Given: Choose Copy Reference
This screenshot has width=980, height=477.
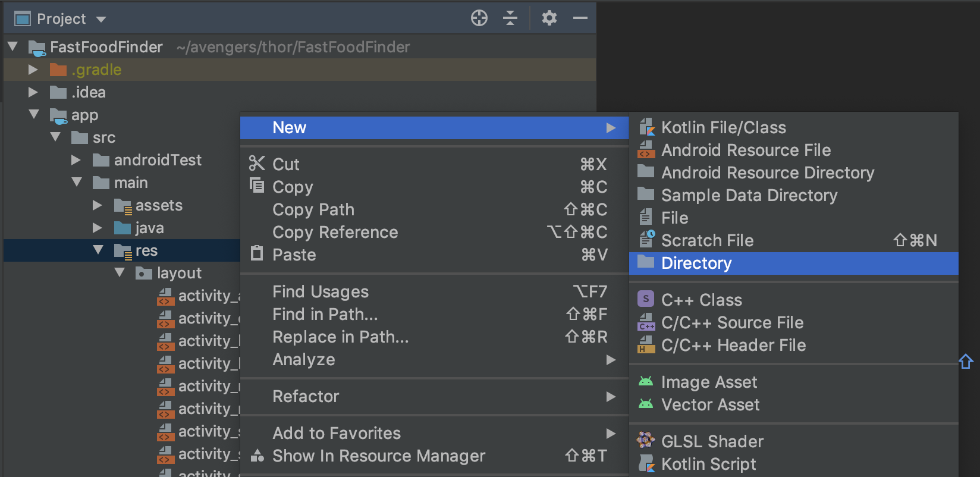Looking at the screenshot, I should pyautogui.click(x=434, y=232).
